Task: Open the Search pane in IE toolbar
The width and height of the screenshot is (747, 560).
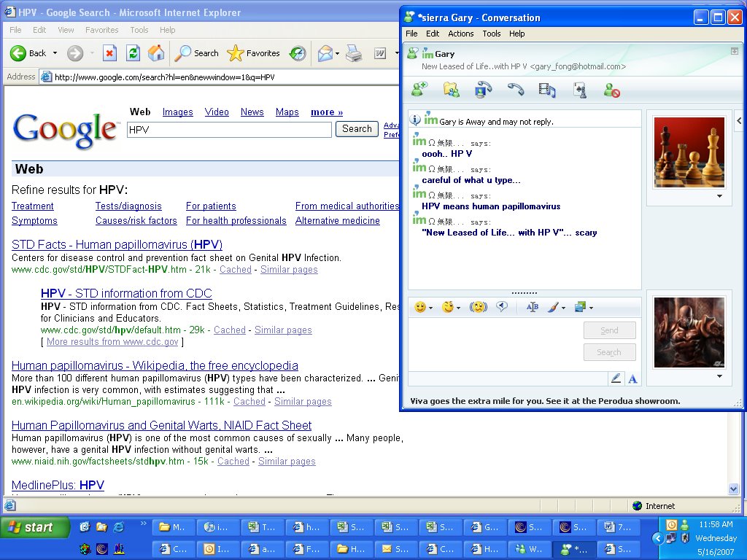Action: point(196,53)
